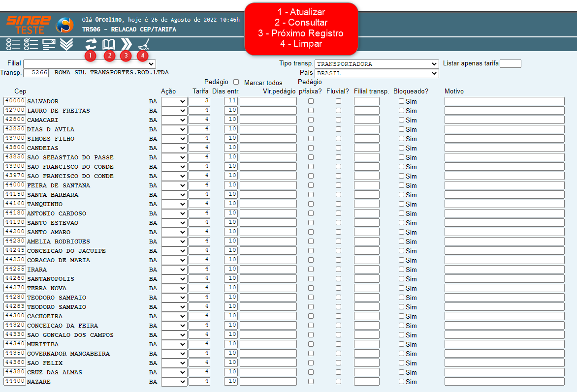Viewport: 577px width, 392px height.
Task: Click the Transp. code field 5266
Action: coord(36,73)
